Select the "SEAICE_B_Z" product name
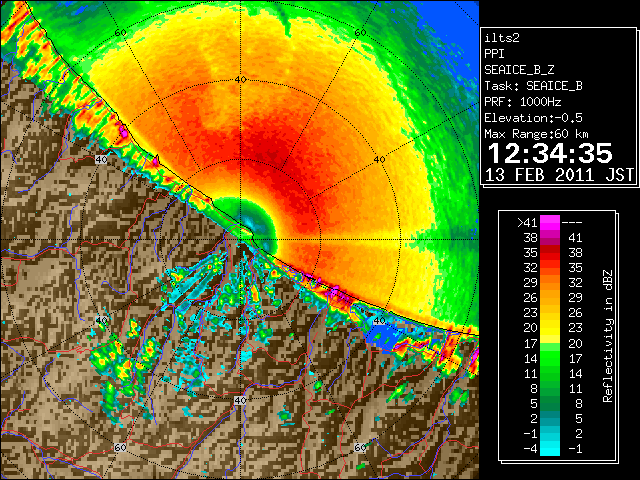Image resolution: width=640 pixels, height=480 pixels. pos(519,70)
